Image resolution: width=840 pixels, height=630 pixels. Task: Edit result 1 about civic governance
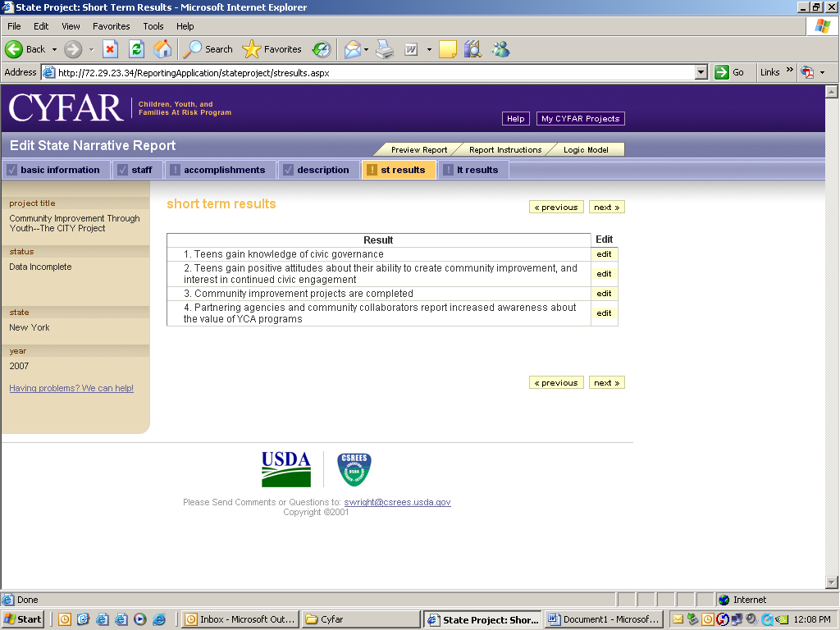[604, 254]
